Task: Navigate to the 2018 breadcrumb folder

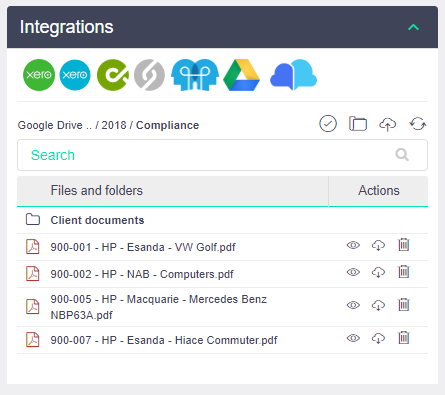Action: click(114, 125)
